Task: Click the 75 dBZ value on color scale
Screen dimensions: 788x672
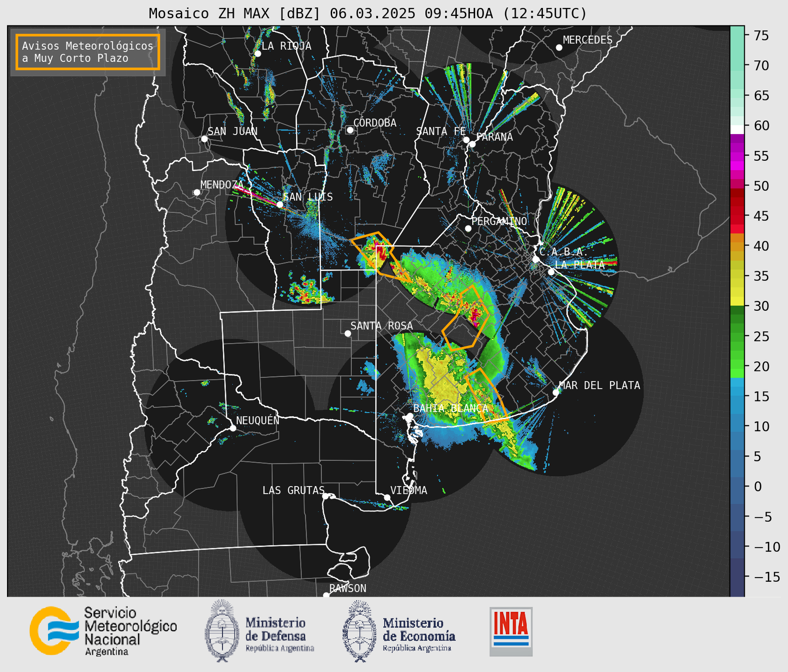Action: click(761, 36)
